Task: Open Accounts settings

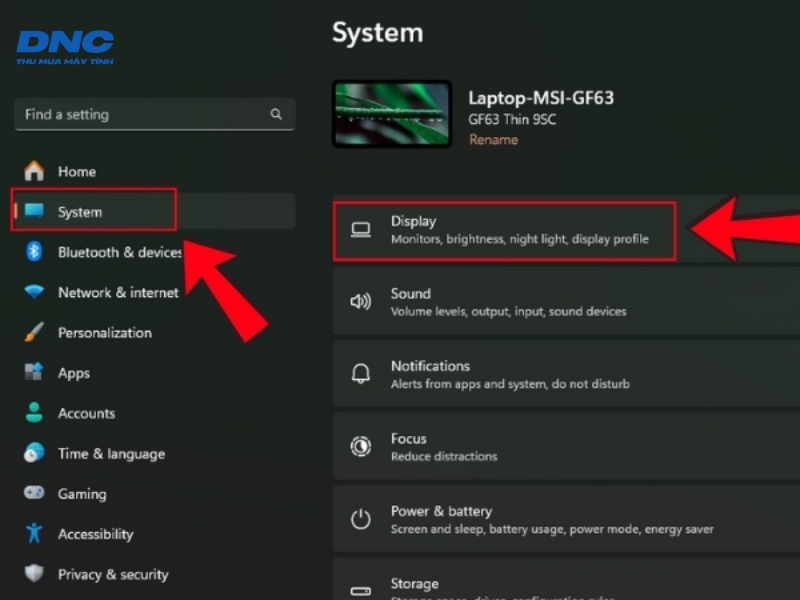Action: [155, 413]
